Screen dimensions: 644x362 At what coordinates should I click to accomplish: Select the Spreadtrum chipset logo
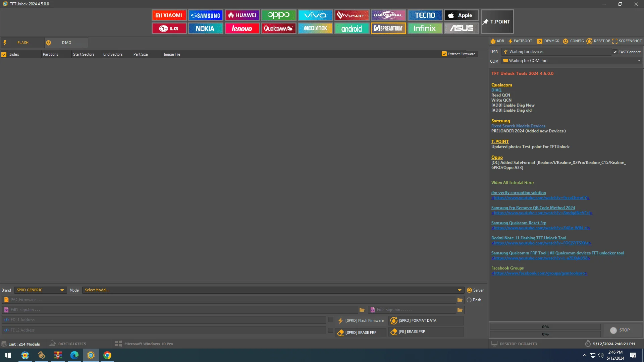pyautogui.click(x=388, y=28)
